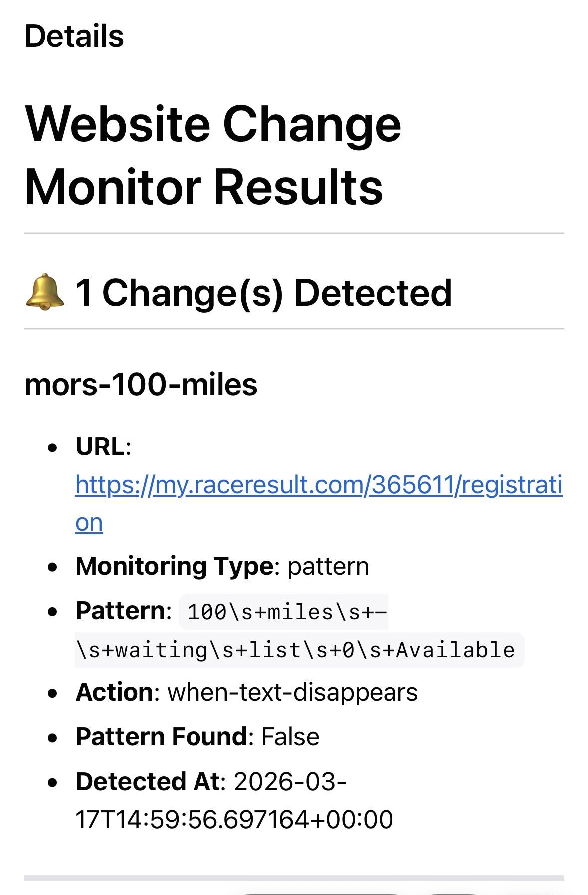Click the mors-100-miles monitor heading

click(141, 384)
